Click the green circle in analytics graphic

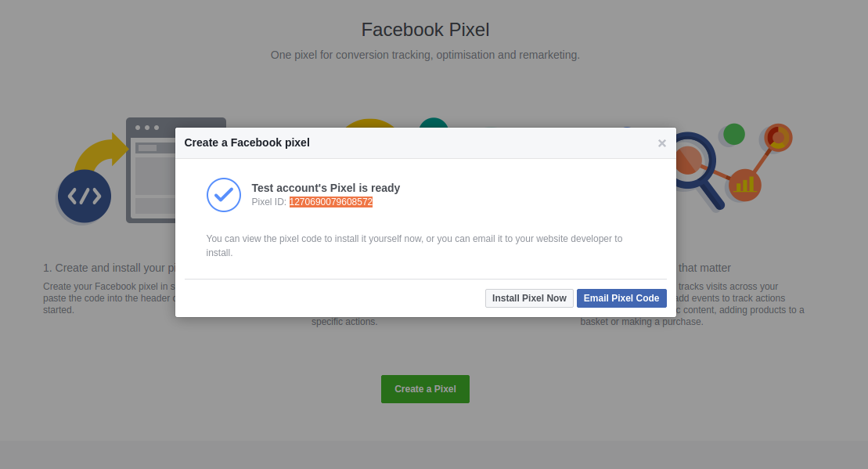tap(734, 134)
